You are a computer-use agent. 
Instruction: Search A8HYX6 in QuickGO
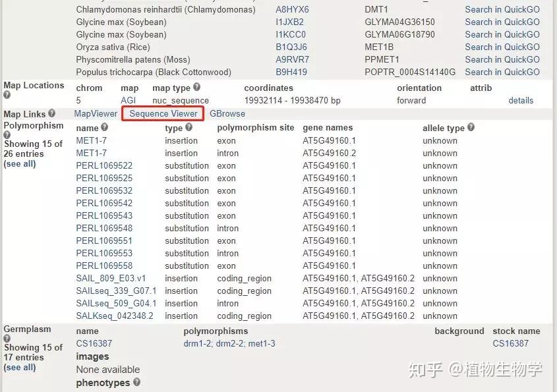(x=502, y=9)
